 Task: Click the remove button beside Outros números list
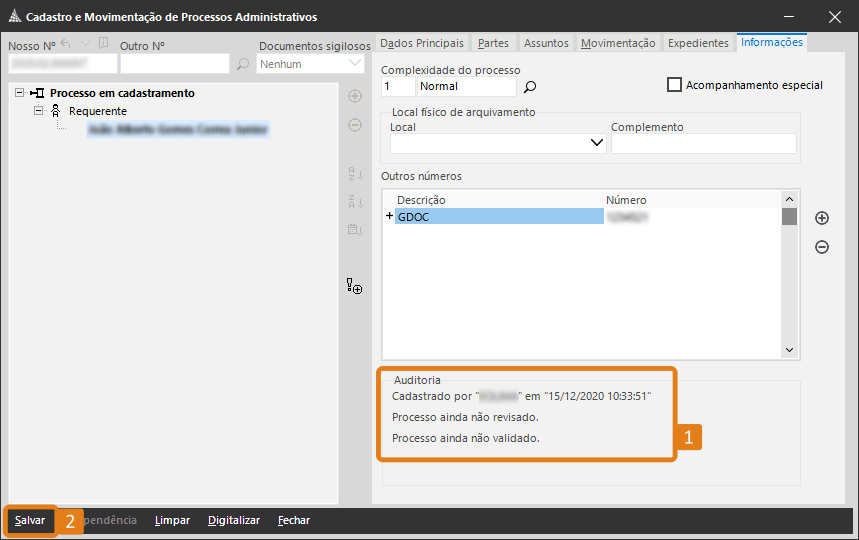pos(822,247)
